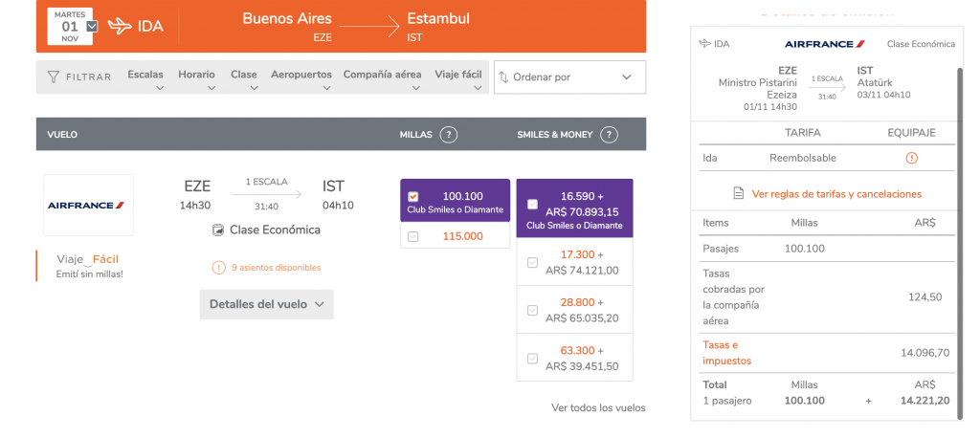Click the sort arrows icon beside Ordenar por

coord(503,77)
